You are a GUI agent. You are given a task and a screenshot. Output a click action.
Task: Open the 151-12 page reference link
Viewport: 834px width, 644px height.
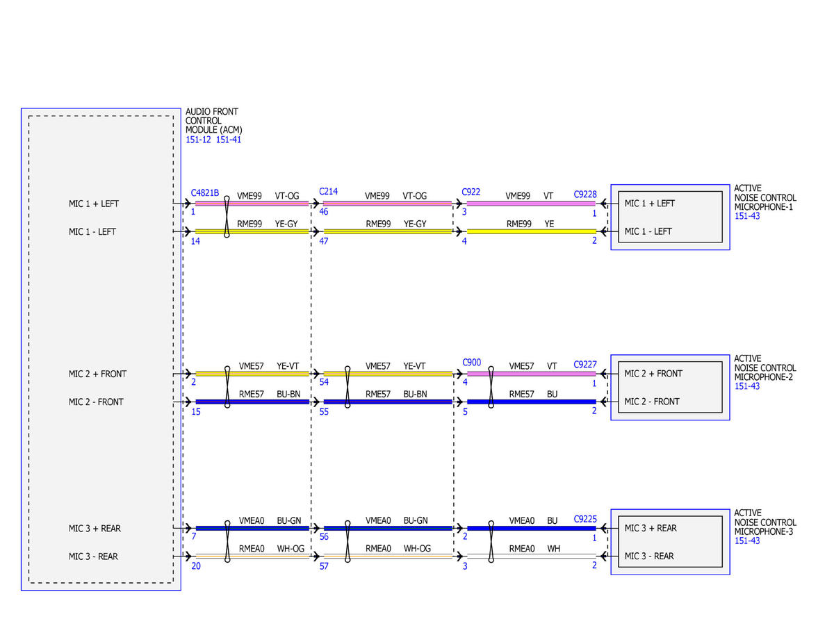(x=198, y=140)
